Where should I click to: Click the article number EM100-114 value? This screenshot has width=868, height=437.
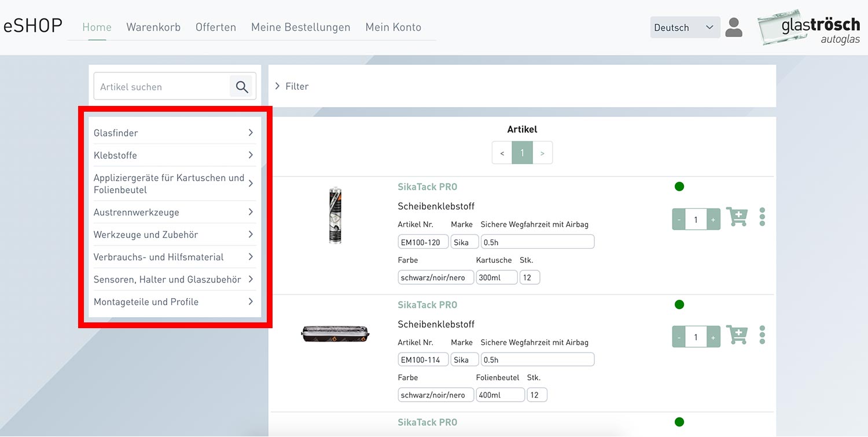pyautogui.click(x=423, y=360)
